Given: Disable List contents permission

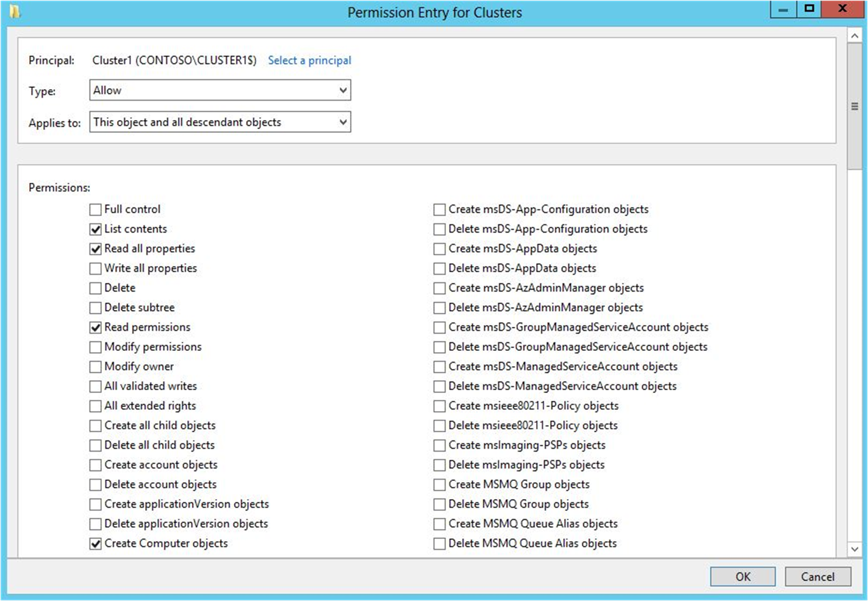Looking at the screenshot, I should [x=95, y=228].
